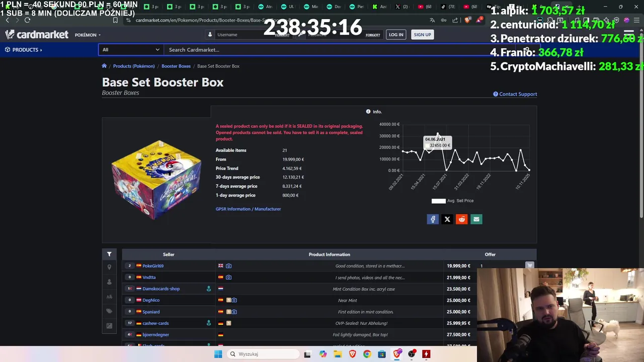Image resolution: width=644 pixels, height=362 pixels.
Task: Open Windows Start menu
Action: click(x=218, y=354)
